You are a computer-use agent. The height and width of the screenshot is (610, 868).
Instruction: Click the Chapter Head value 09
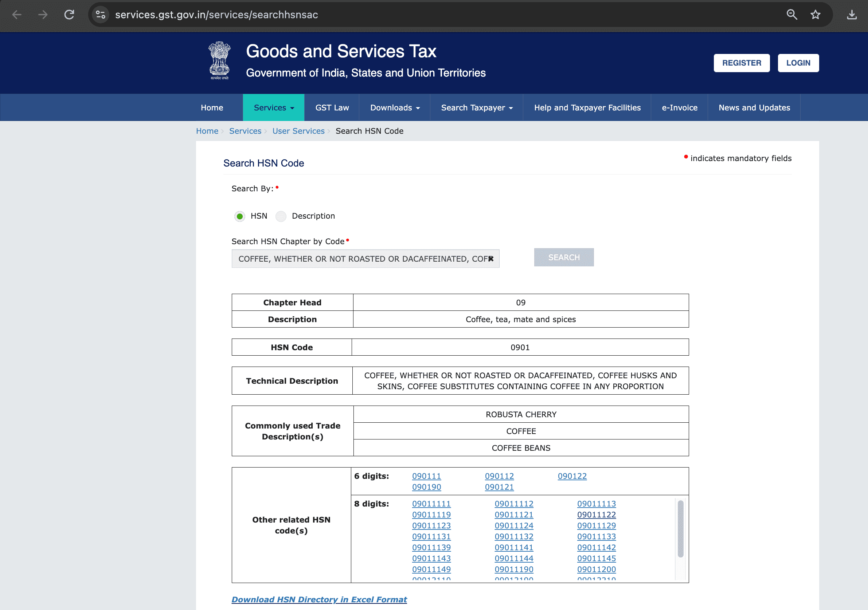(x=521, y=303)
